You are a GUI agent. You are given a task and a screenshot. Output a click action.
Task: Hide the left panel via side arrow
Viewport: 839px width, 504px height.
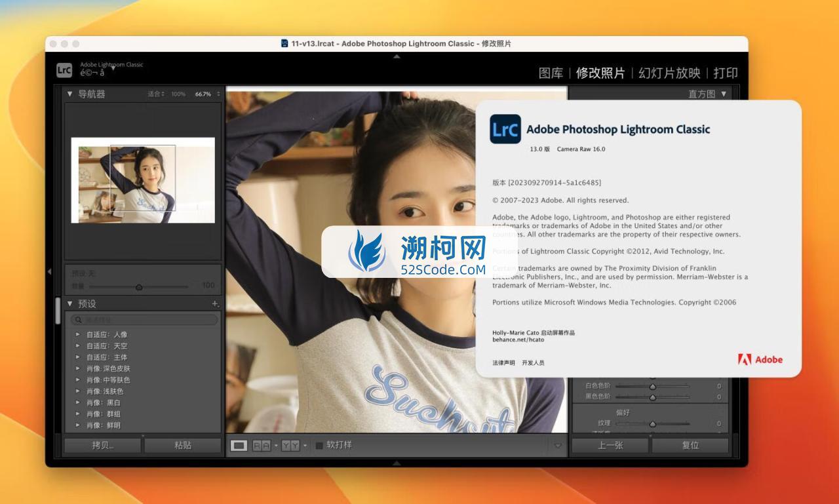[49, 271]
